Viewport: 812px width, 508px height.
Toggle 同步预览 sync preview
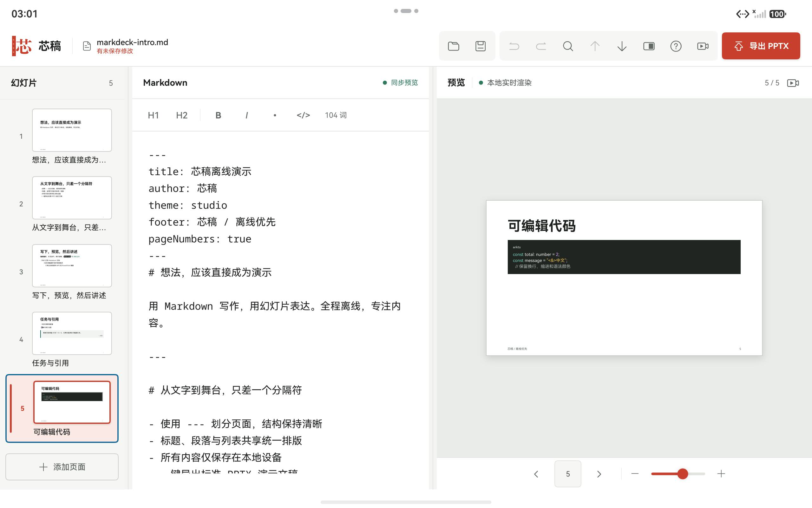point(400,83)
